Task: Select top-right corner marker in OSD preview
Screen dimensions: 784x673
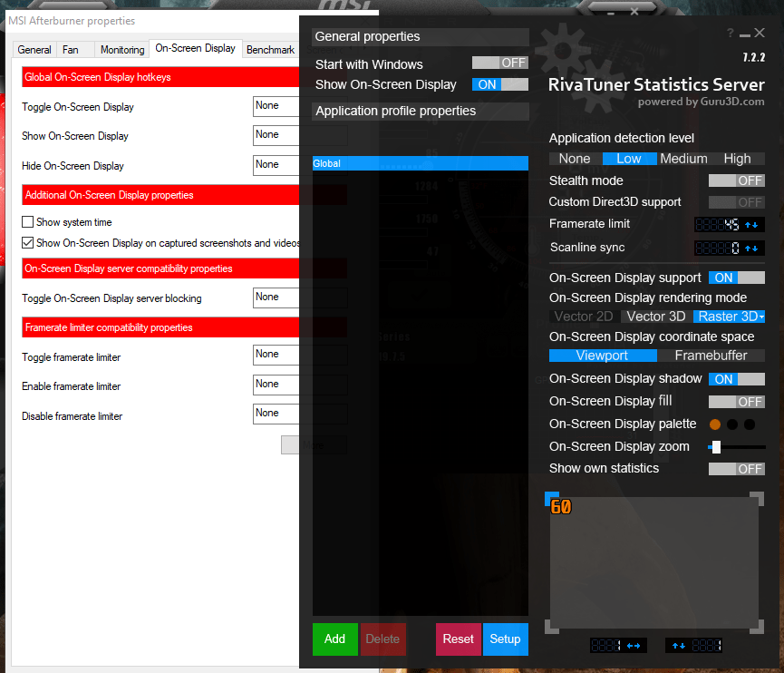Action: point(757,499)
